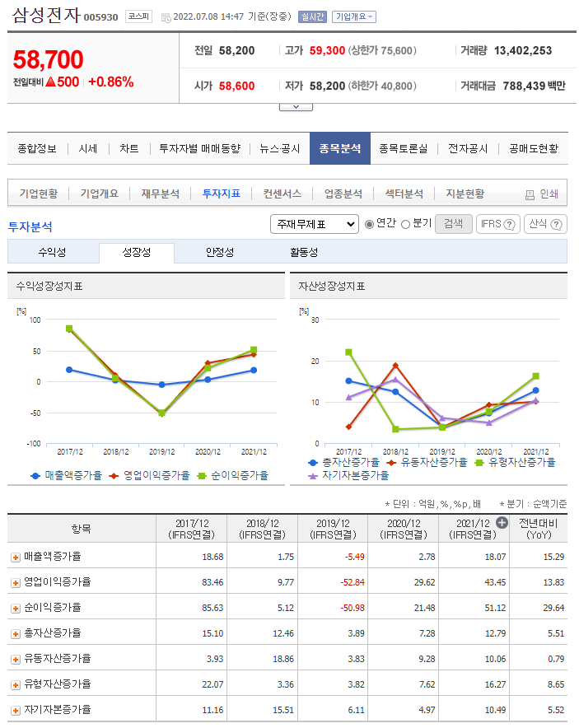Go to 업종분석 sub-menu

[x=343, y=194]
